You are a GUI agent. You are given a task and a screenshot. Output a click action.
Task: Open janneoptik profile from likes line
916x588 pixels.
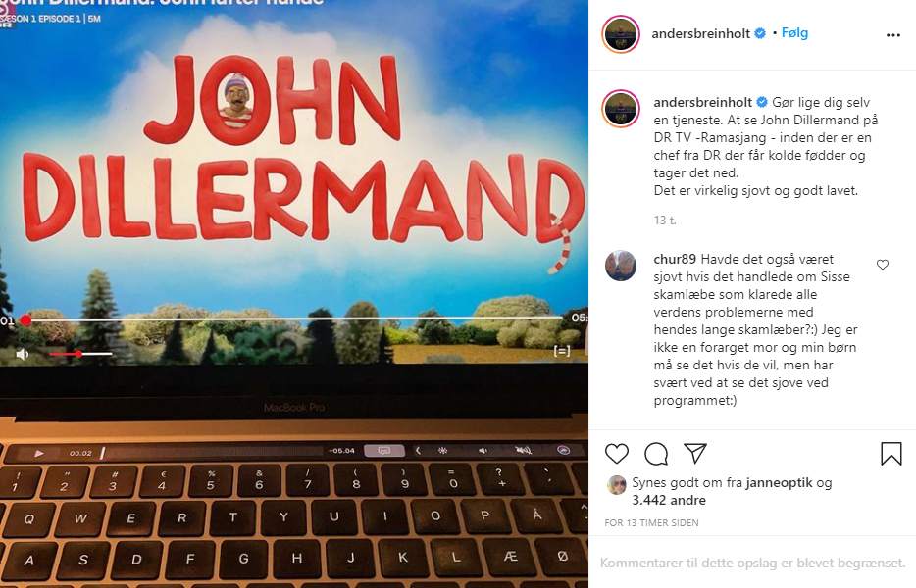pyautogui.click(x=779, y=482)
